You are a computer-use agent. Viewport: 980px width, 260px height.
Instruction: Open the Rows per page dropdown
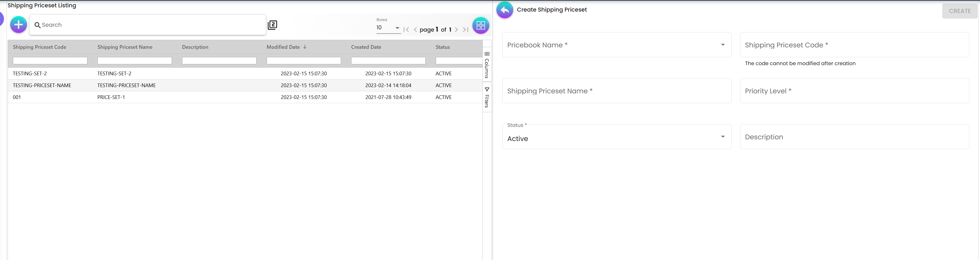tap(388, 28)
